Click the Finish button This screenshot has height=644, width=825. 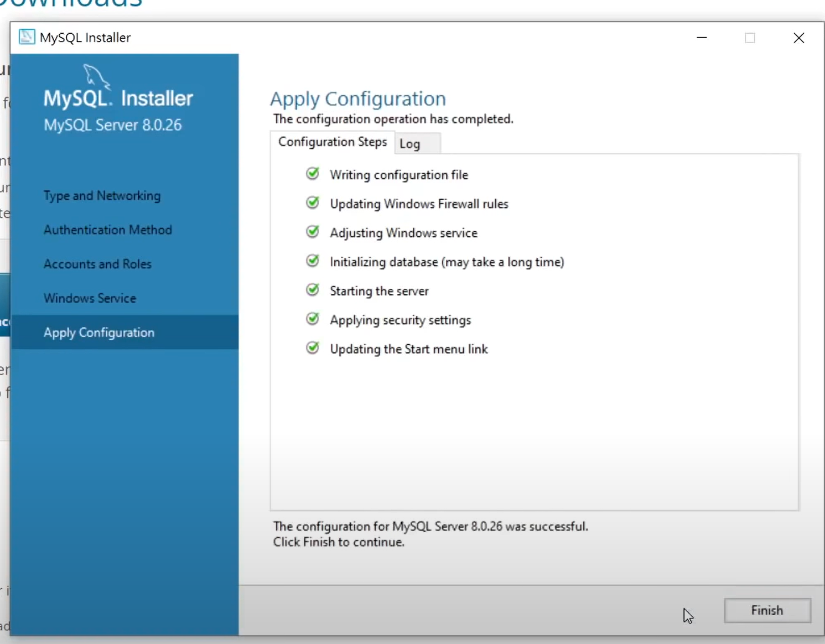(x=767, y=610)
